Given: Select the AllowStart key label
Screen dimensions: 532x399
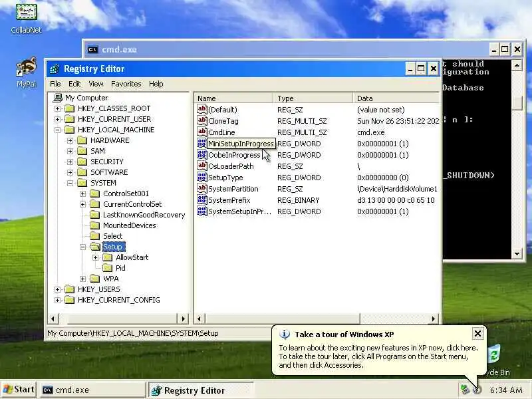Looking at the screenshot, I should point(132,257).
